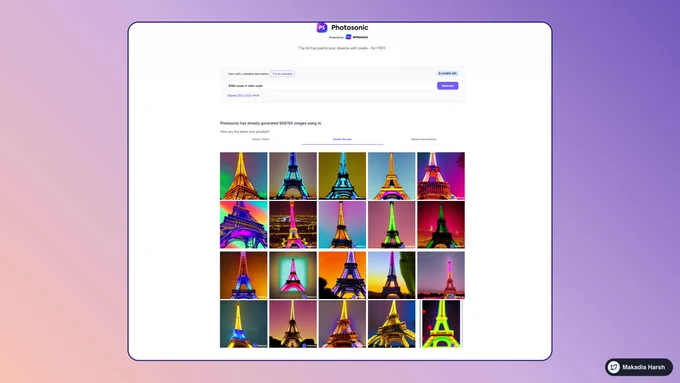The image size is (680, 383).
Task: Open pink tower over night city lights image
Action: tap(293, 225)
